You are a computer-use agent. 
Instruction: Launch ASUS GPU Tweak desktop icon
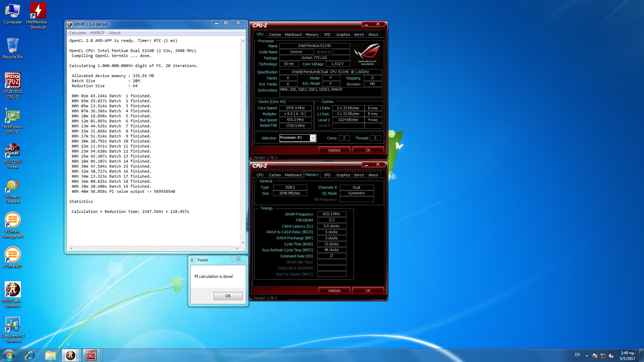pos(13,156)
